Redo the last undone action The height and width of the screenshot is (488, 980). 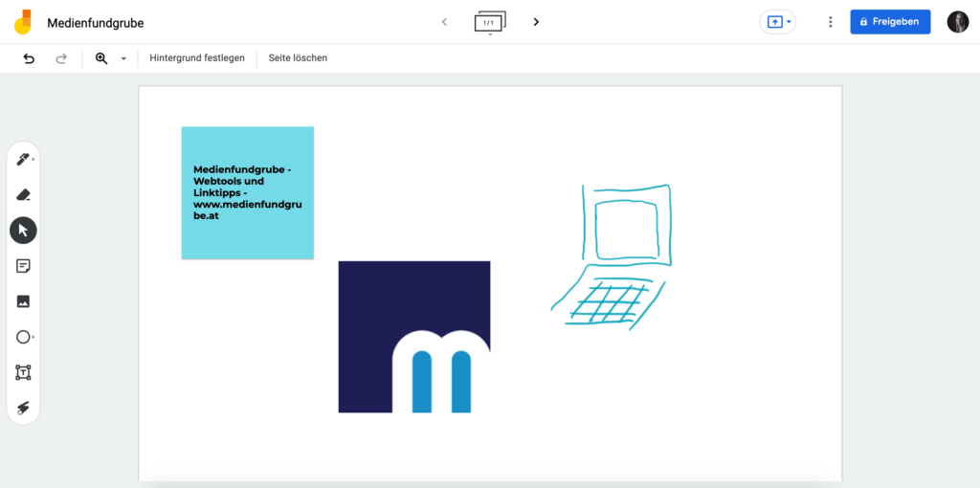[61, 58]
